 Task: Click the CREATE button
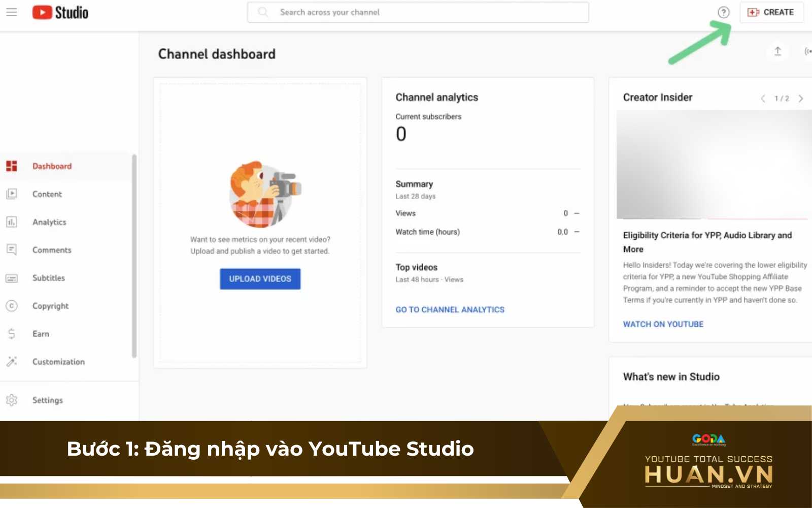tap(771, 12)
